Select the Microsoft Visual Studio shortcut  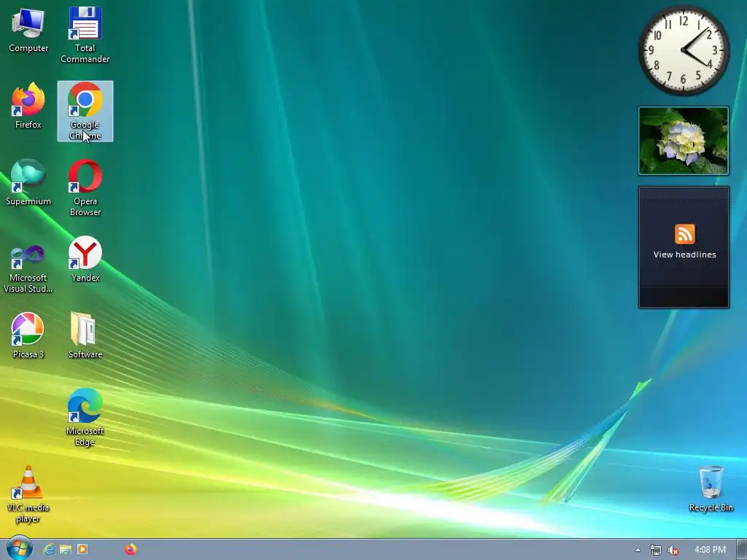[x=28, y=268]
